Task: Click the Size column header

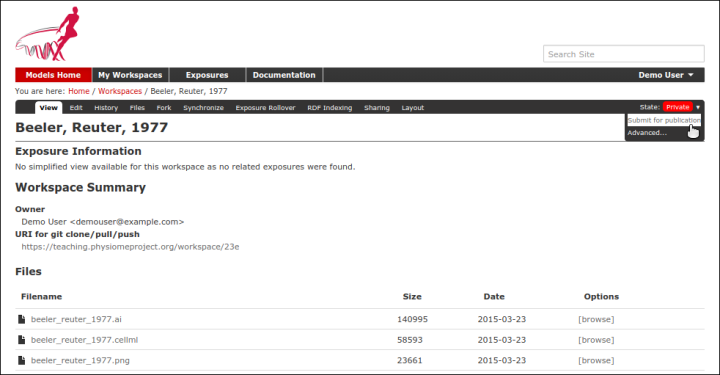Action: click(x=412, y=297)
